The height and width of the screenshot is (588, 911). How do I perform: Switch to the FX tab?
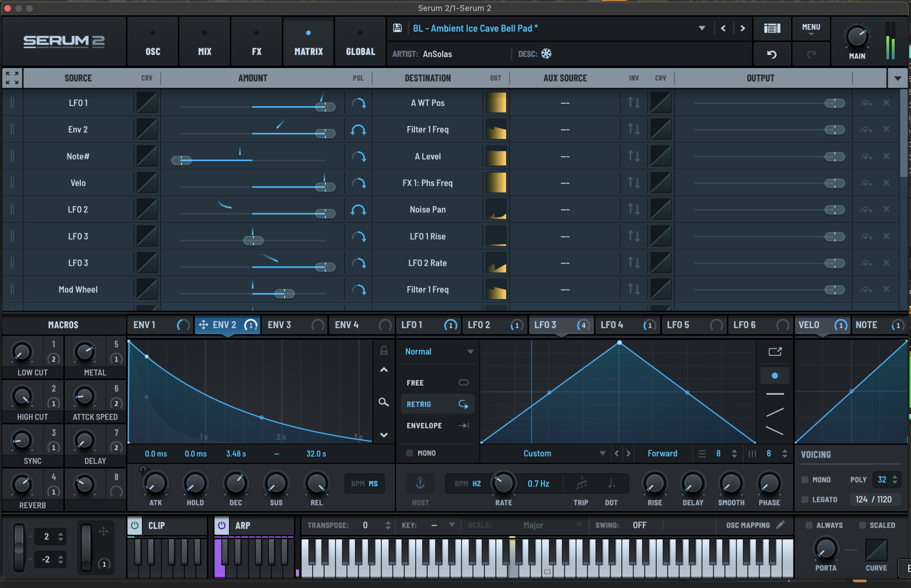point(257,42)
